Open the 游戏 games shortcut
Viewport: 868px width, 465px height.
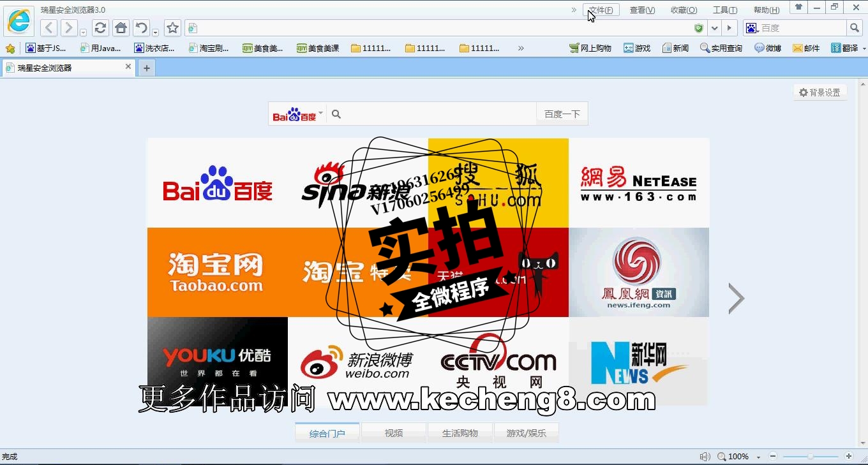pos(637,48)
